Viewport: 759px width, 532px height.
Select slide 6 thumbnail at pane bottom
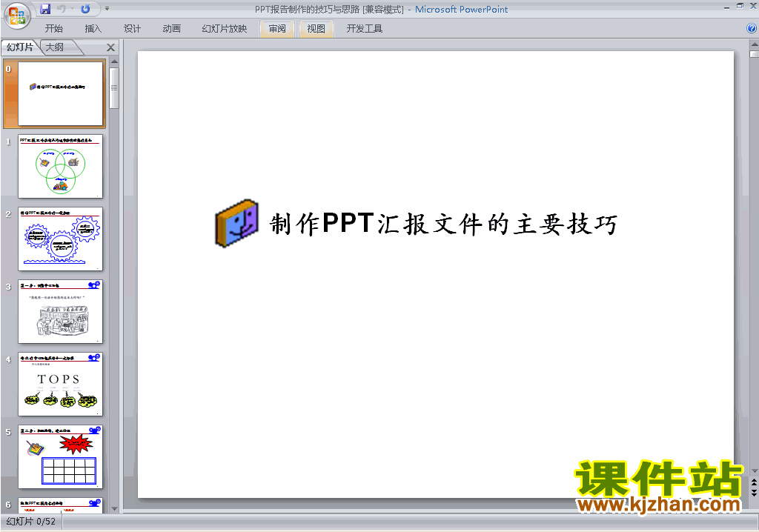point(61,505)
